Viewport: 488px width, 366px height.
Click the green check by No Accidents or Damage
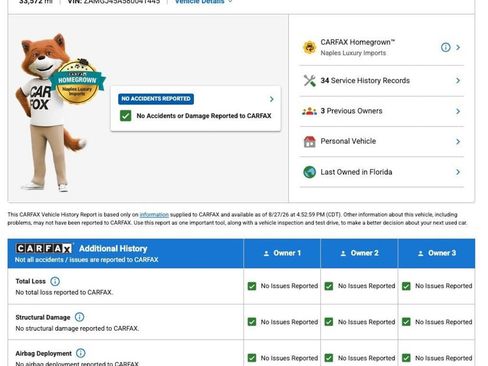coord(126,116)
